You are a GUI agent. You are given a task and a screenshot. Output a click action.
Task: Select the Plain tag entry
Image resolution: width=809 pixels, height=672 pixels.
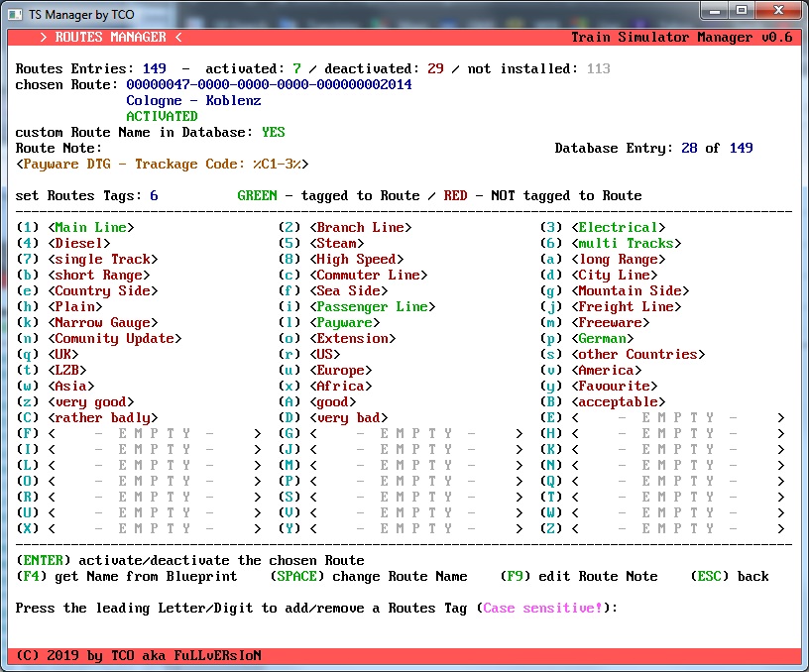pos(59,307)
